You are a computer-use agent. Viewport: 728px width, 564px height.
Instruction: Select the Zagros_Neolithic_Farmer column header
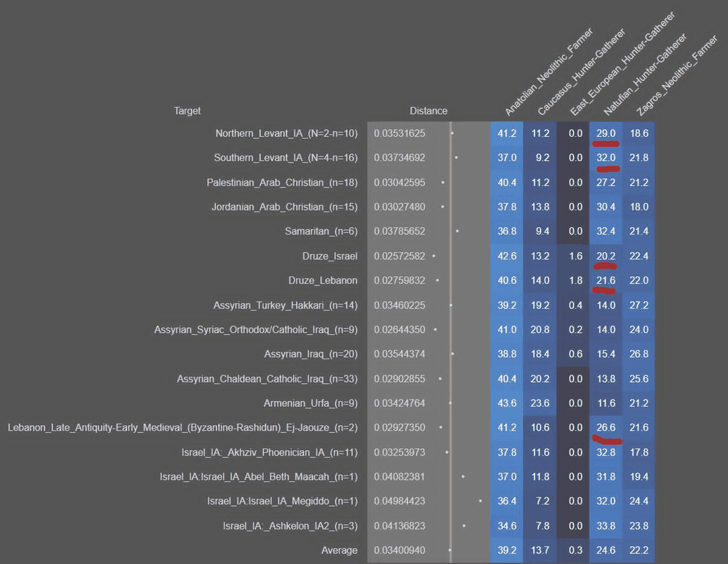(677, 75)
